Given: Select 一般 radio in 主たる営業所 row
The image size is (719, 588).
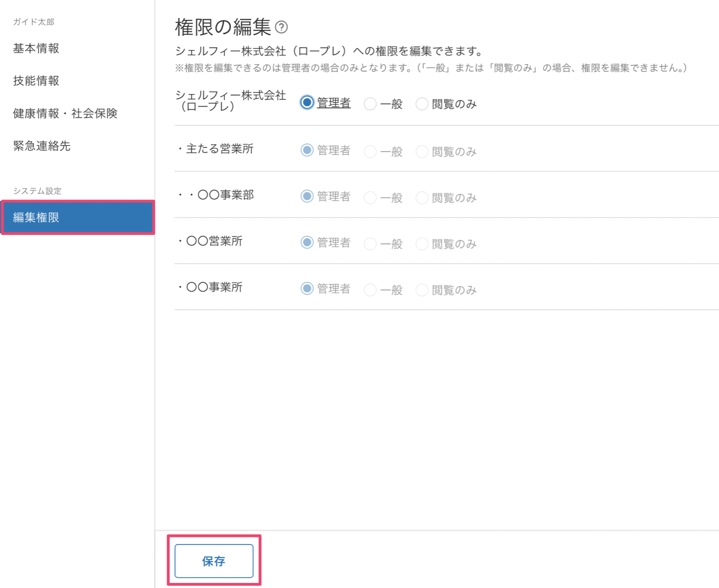Looking at the screenshot, I should pyautogui.click(x=370, y=151).
